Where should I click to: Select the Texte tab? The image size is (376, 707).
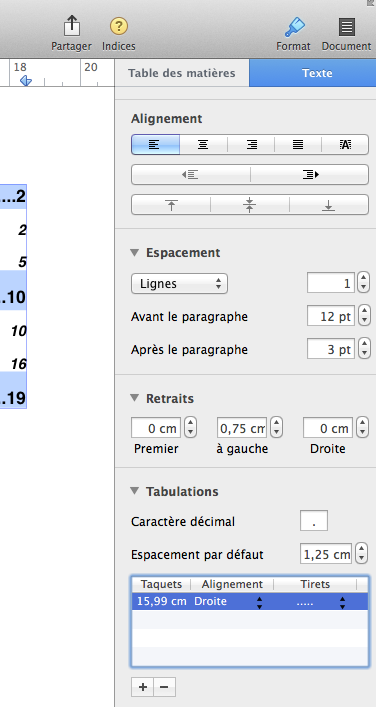click(x=317, y=73)
